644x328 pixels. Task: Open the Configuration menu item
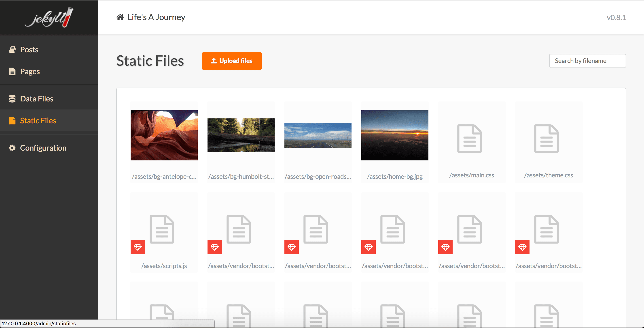coord(43,148)
